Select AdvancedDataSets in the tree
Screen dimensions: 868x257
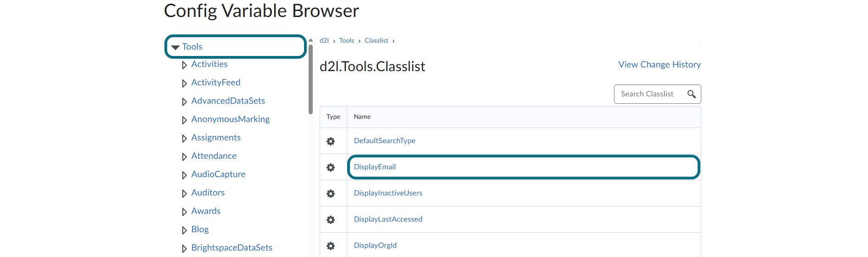point(228,101)
